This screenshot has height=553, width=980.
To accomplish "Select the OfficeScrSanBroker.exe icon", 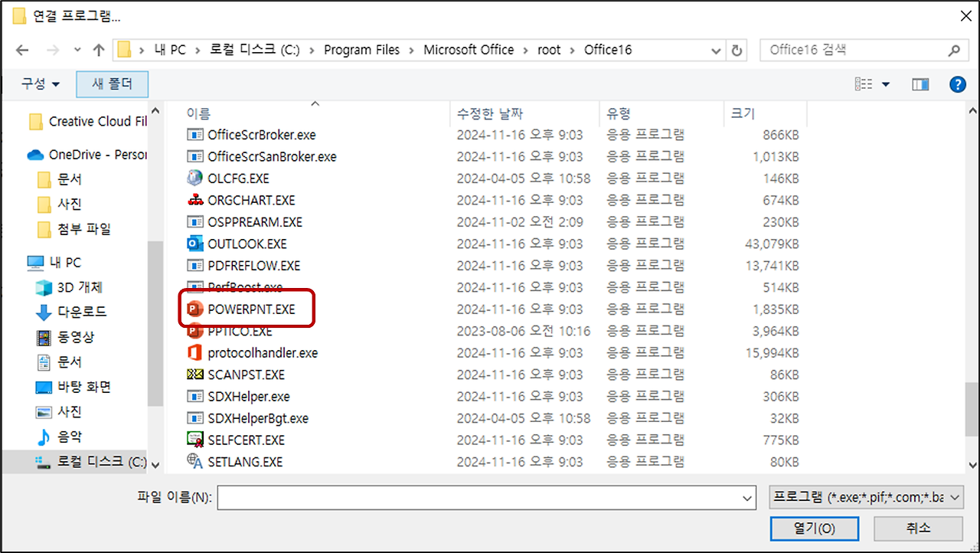I will tap(194, 156).
